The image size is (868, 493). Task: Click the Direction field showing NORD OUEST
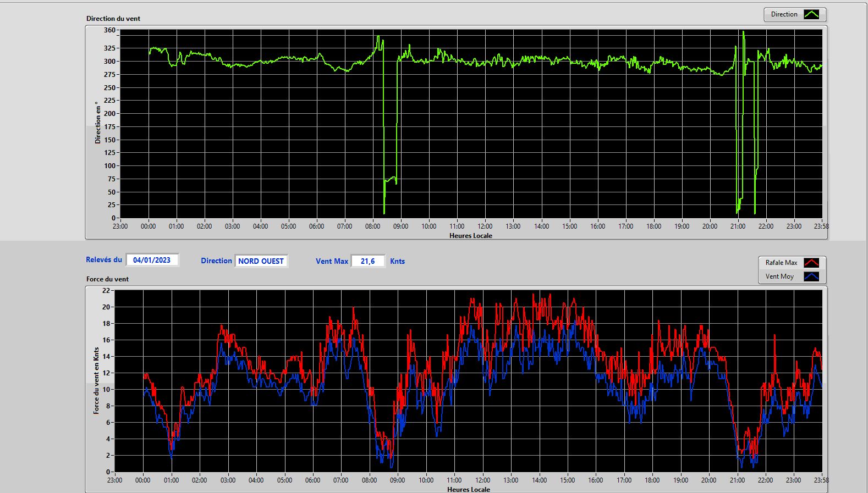click(x=261, y=261)
